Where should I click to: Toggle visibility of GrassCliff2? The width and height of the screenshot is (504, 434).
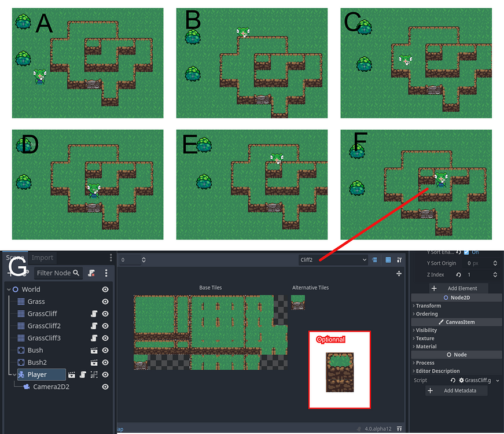[105, 326]
